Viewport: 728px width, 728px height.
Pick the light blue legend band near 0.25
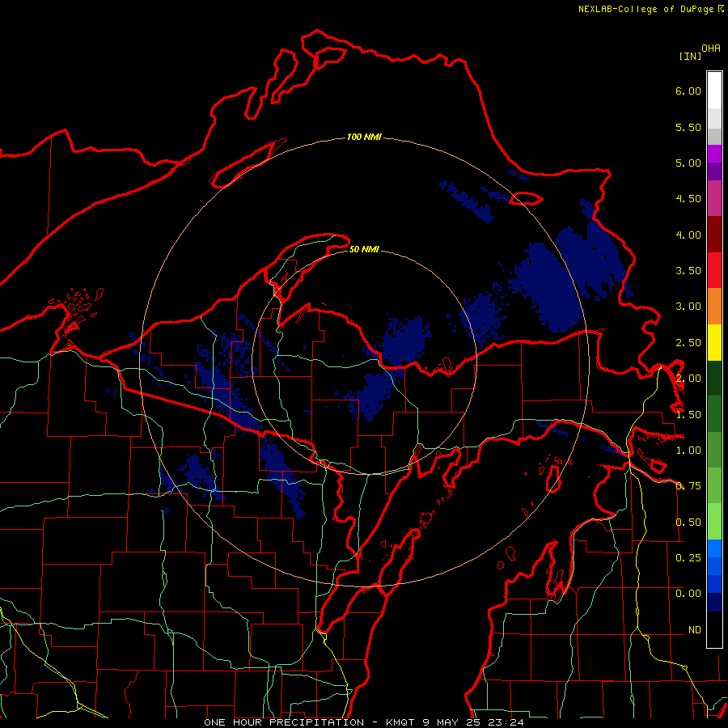(714, 548)
